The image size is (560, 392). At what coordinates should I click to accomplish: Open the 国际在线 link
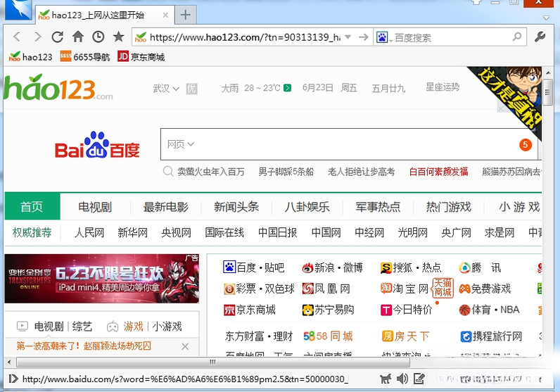point(224,233)
